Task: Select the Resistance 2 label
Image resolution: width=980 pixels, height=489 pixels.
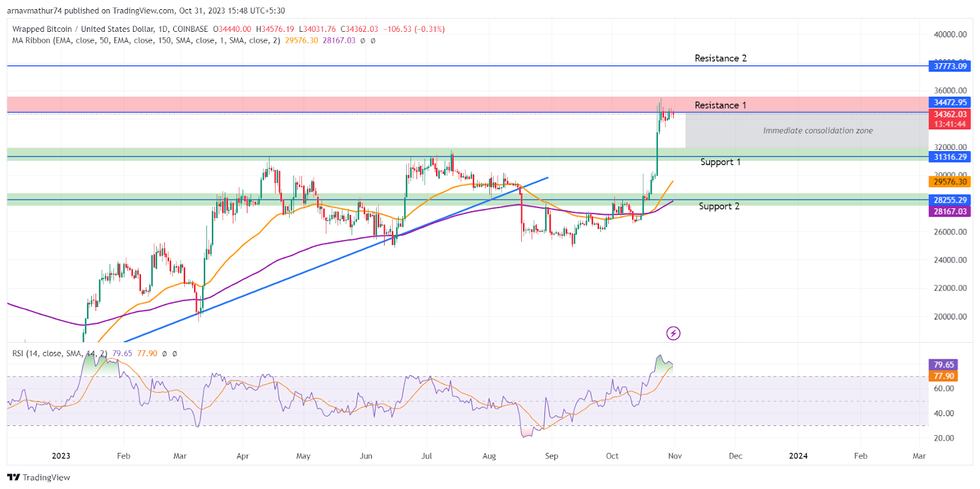Action: (720, 58)
